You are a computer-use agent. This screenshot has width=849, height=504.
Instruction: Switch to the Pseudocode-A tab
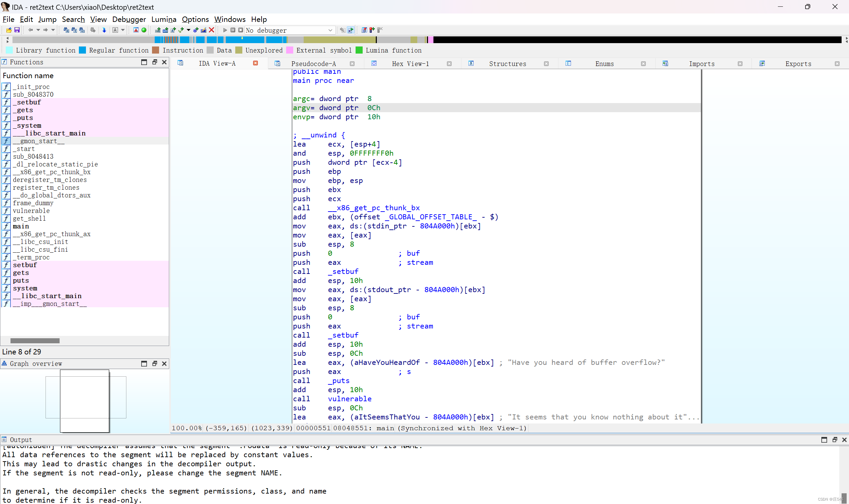(313, 64)
